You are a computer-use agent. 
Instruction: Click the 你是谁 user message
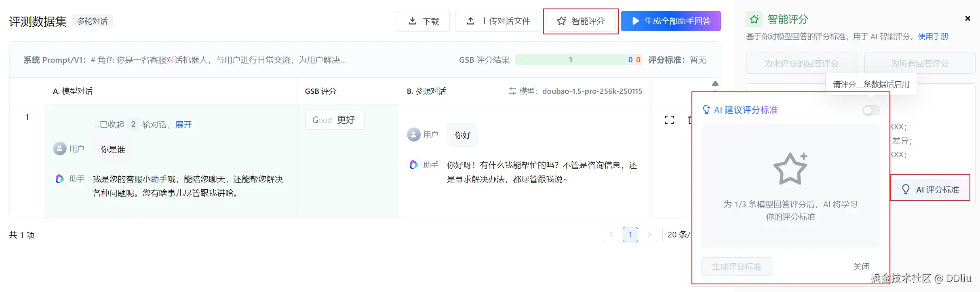[x=113, y=149]
